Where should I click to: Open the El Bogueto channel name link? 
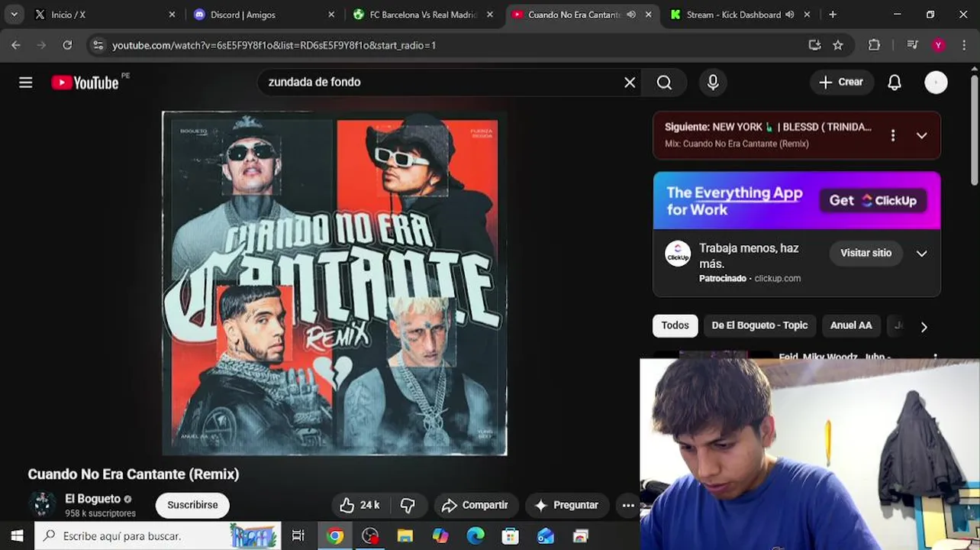pos(92,499)
